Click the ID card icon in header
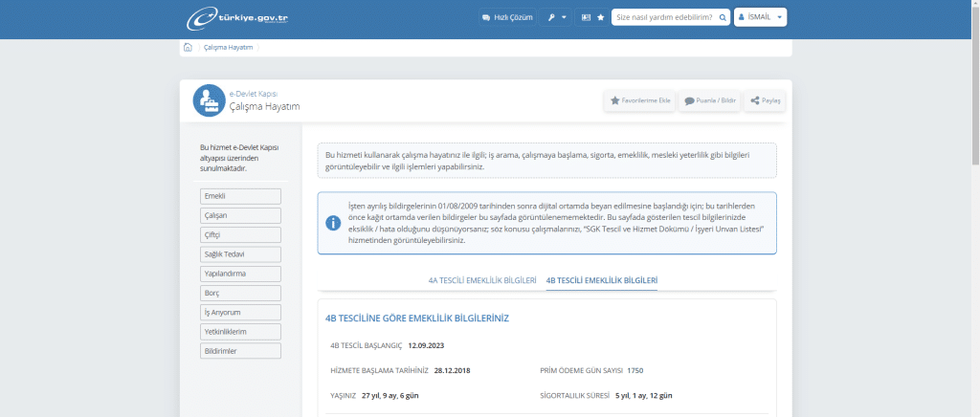This screenshot has width=980, height=417. pos(586,17)
